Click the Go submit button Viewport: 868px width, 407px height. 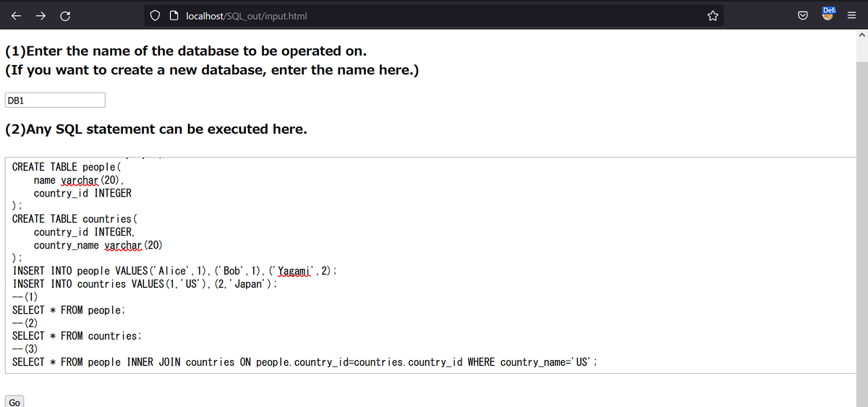pos(14,402)
